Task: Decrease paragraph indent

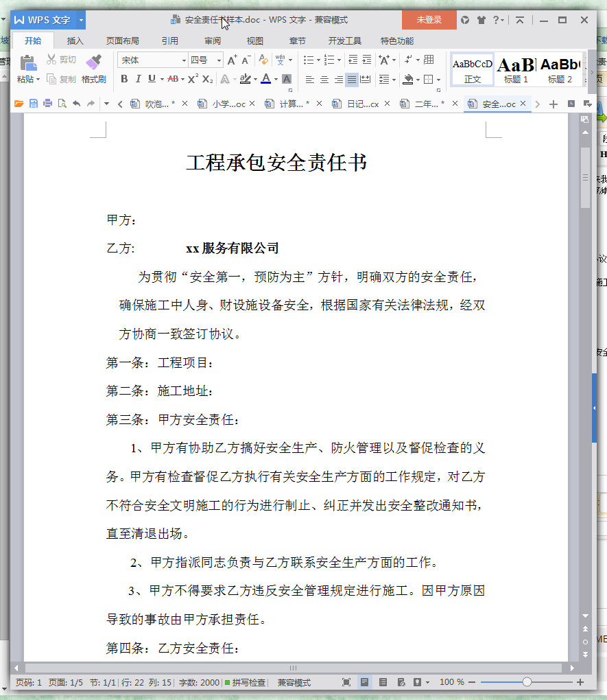Action: click(353, 60)
